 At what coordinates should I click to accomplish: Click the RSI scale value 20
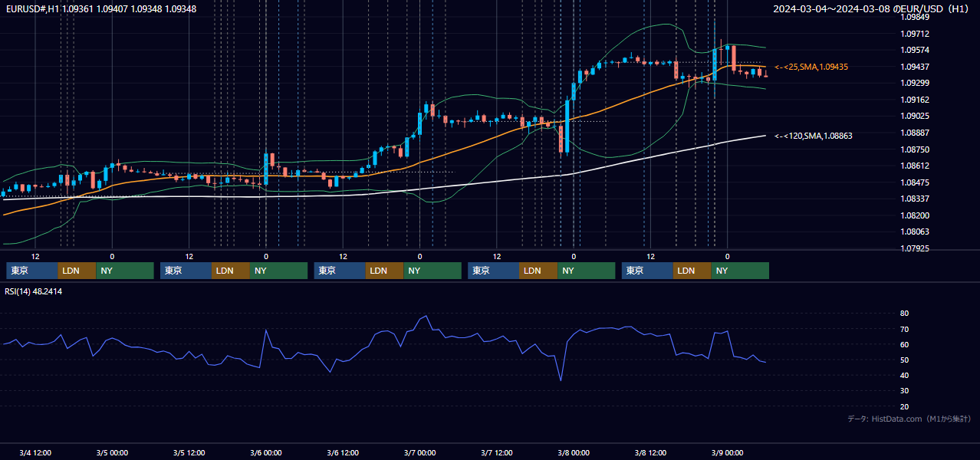point(904,406)
